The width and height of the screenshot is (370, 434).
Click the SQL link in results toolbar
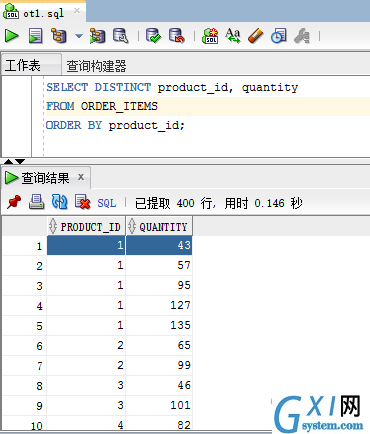tap(107, 203)
